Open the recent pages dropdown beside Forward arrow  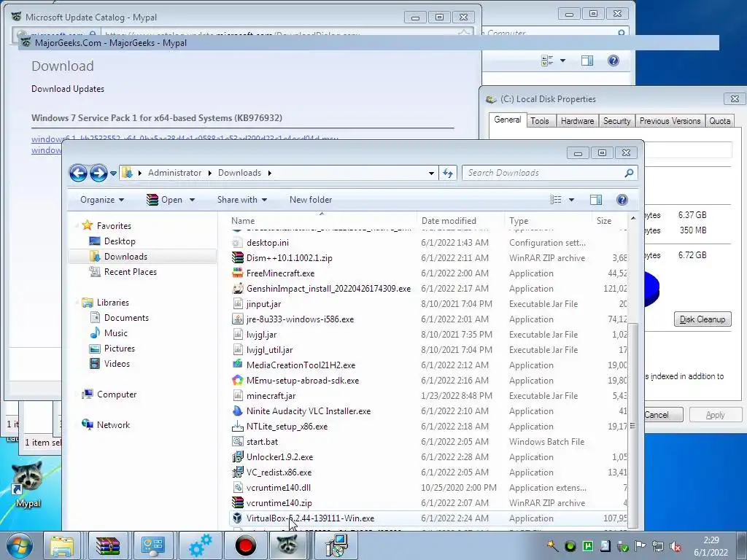(113, 174)
